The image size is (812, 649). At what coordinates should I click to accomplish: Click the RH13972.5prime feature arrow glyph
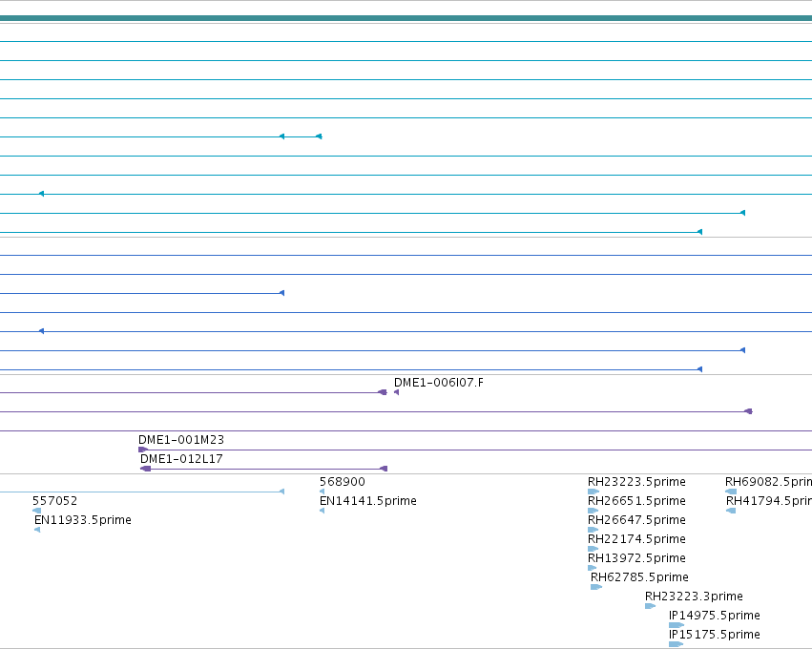[x=593, y=568]
